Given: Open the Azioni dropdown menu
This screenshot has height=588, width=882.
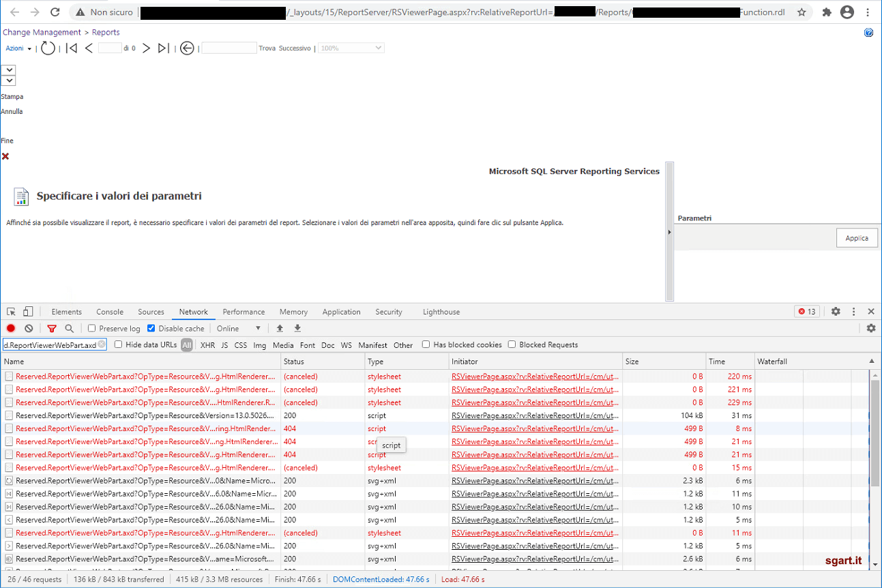Looking at the screenshot, I should tap(18, 48).
